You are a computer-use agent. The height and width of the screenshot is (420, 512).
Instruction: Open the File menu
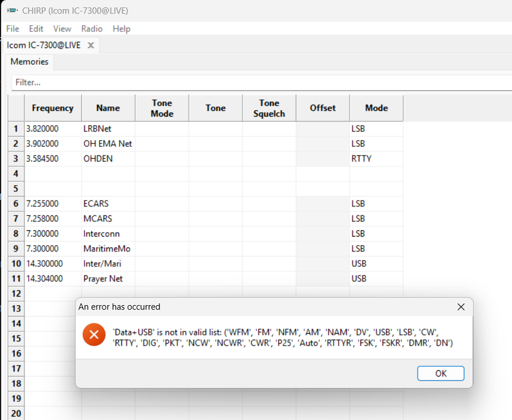(x=13, y=29)
